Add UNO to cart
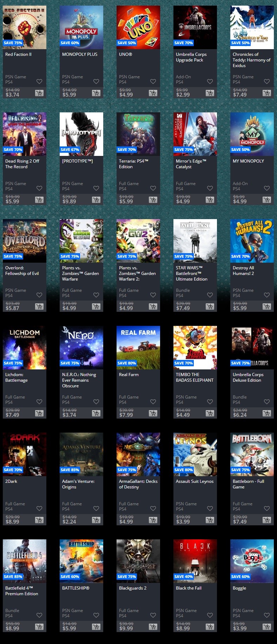277x644 pixels. coord(153,93)
